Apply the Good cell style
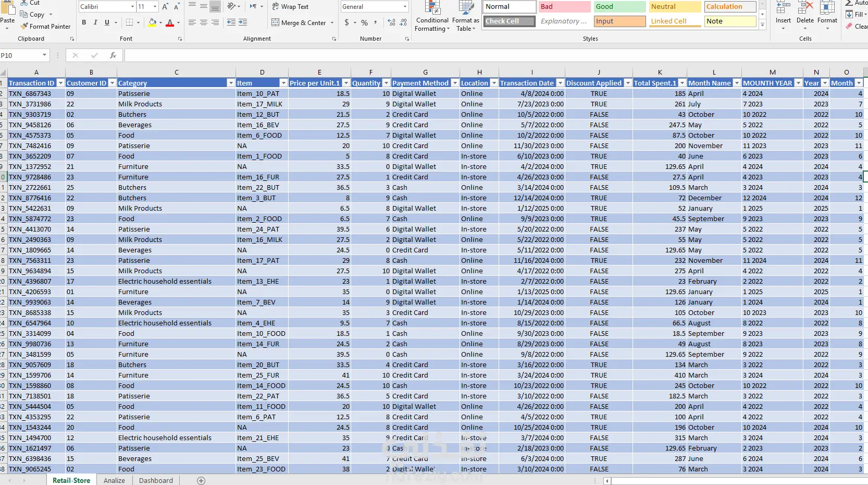Screen dimensions: 868x485 (x=619, y=7)
